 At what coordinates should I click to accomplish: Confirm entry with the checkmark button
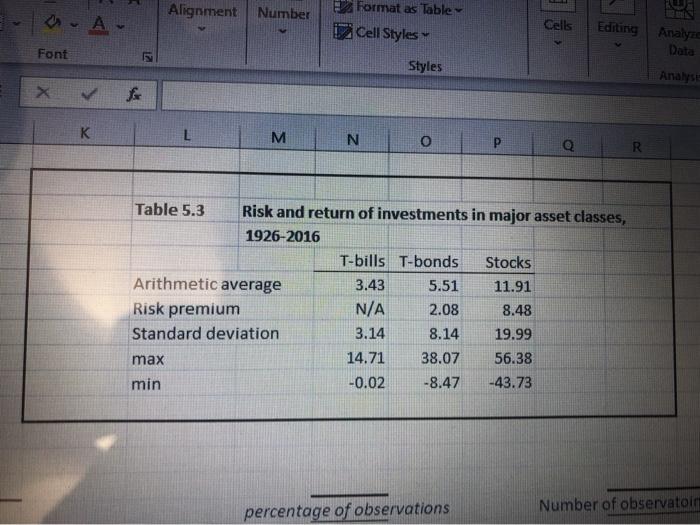point(89,94)
